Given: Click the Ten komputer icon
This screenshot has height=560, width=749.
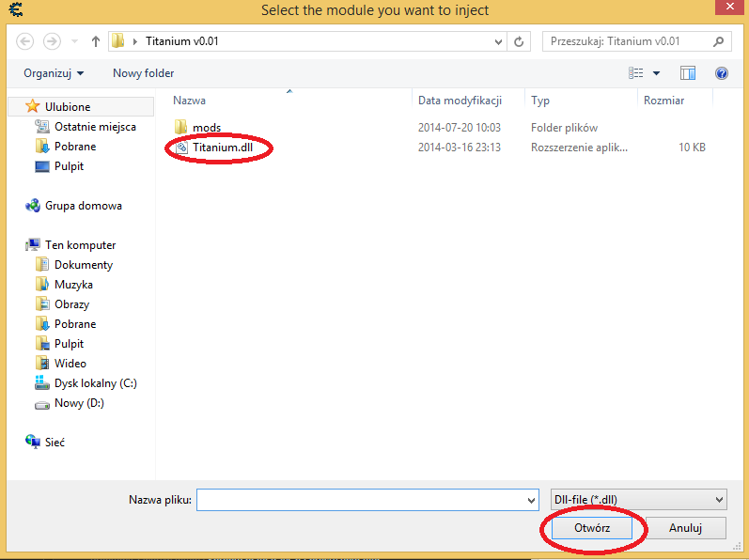Looking at the screenshot, I should [x=33, y=244].
